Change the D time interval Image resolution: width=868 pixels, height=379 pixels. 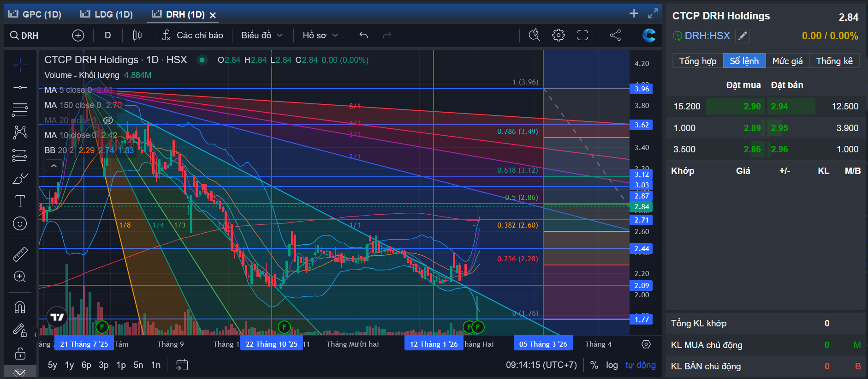(x=107, y=35)
